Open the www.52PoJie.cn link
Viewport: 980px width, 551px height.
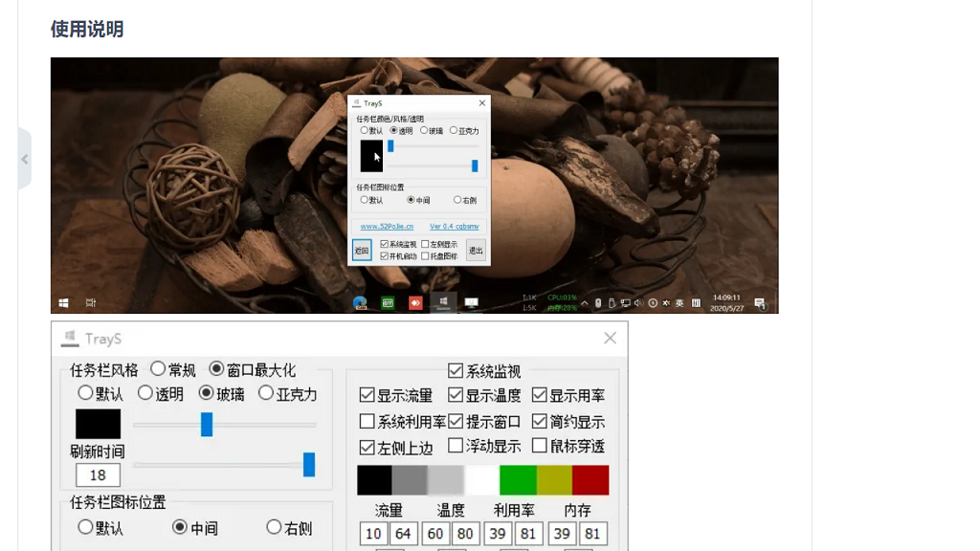(x=387, y=227)
